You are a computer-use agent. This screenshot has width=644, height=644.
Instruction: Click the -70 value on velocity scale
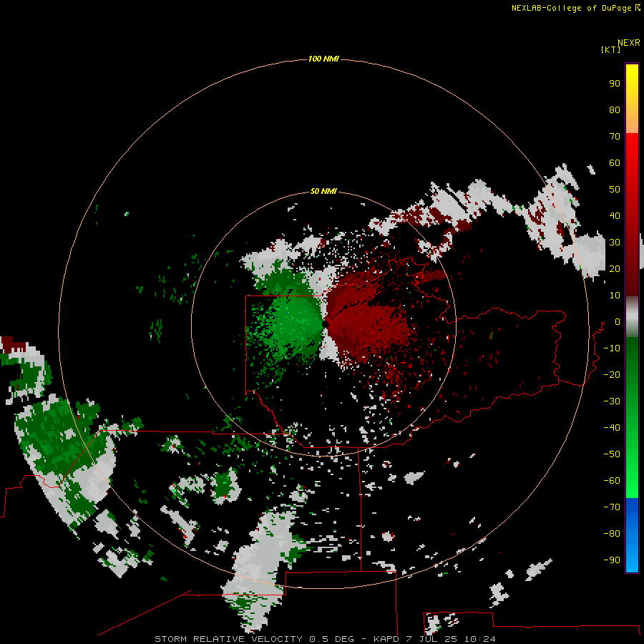[x=612, y=507]
